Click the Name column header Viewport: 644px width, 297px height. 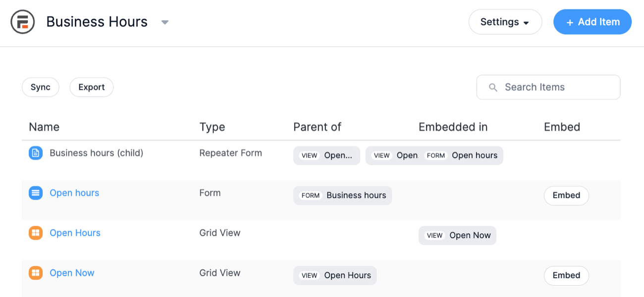(x=44, y=127)
